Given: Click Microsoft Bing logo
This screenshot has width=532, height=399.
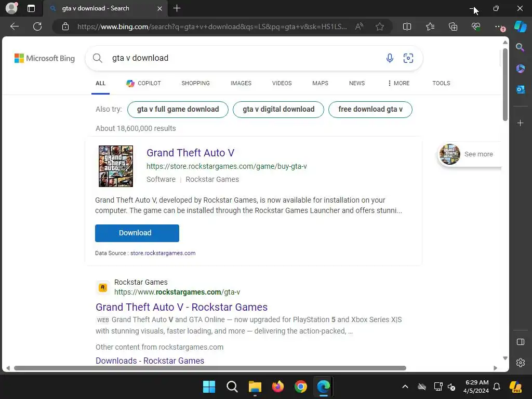Looking at the screenshot, I should (x=45, y=58).
